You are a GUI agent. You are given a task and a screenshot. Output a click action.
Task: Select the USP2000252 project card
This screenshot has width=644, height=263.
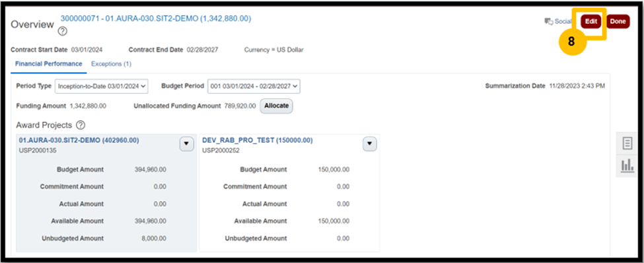[289, 193]
